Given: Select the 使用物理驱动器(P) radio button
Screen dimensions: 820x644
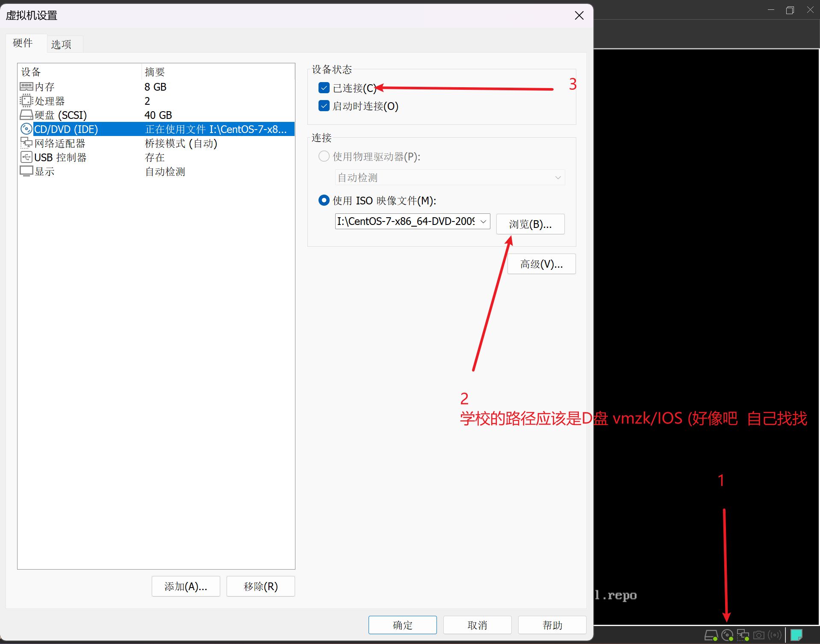Looking at the screenshot, I should [324, 157].
